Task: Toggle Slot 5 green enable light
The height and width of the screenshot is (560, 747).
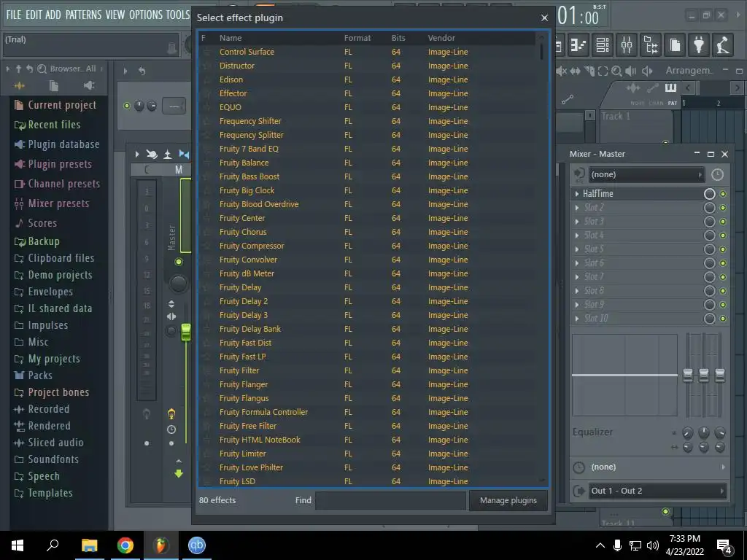Action: pyautogui.click(x=723, y=249)
